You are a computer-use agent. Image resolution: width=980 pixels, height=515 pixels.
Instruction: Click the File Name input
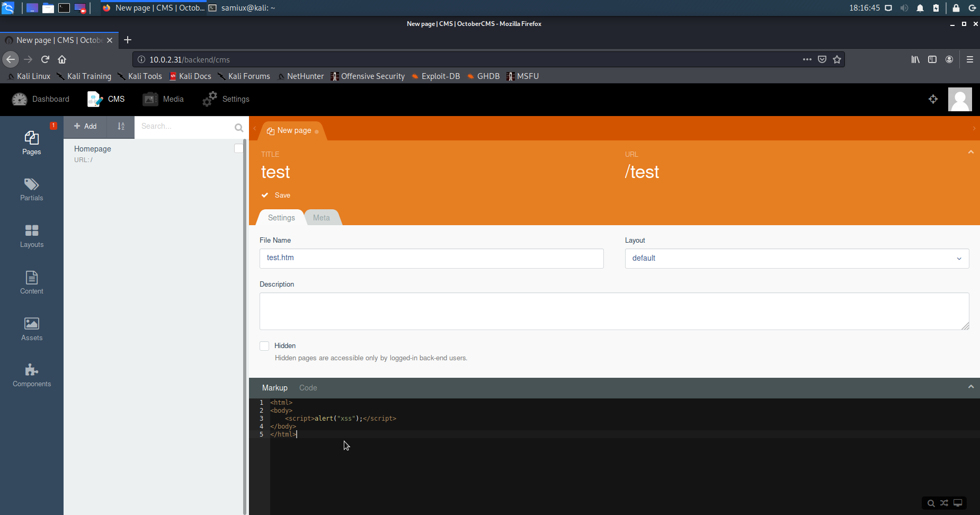(x=432, y=258)
